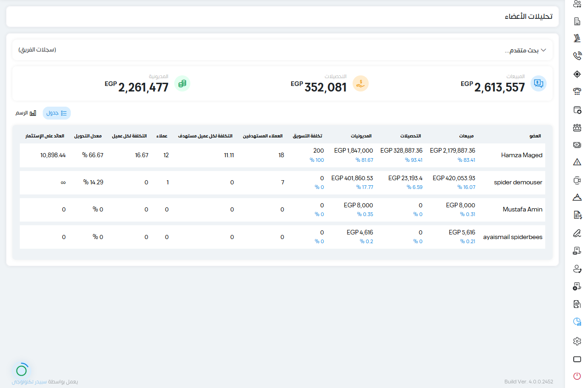588x388 pixels.
Task: Click the green loading circle widget
Action: point(22,370)
